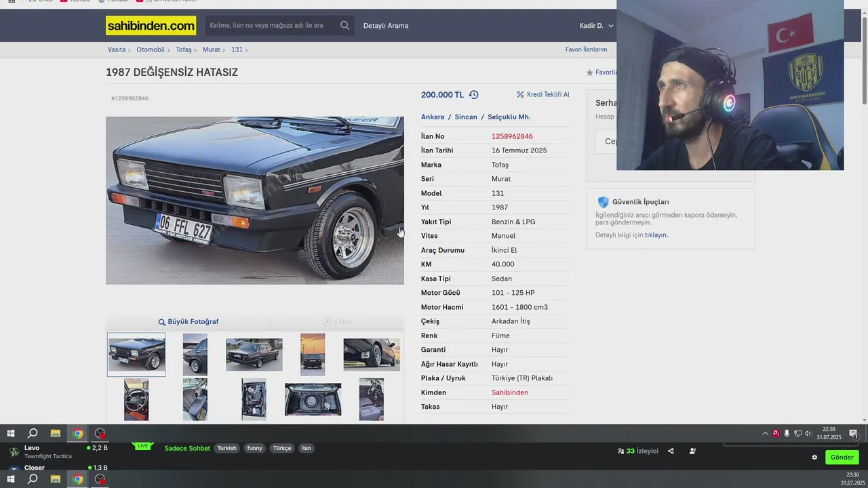The height and width of the screenshot is (488, 868).
Task: Click the LIVE badge on the stream
Action: 142,446
